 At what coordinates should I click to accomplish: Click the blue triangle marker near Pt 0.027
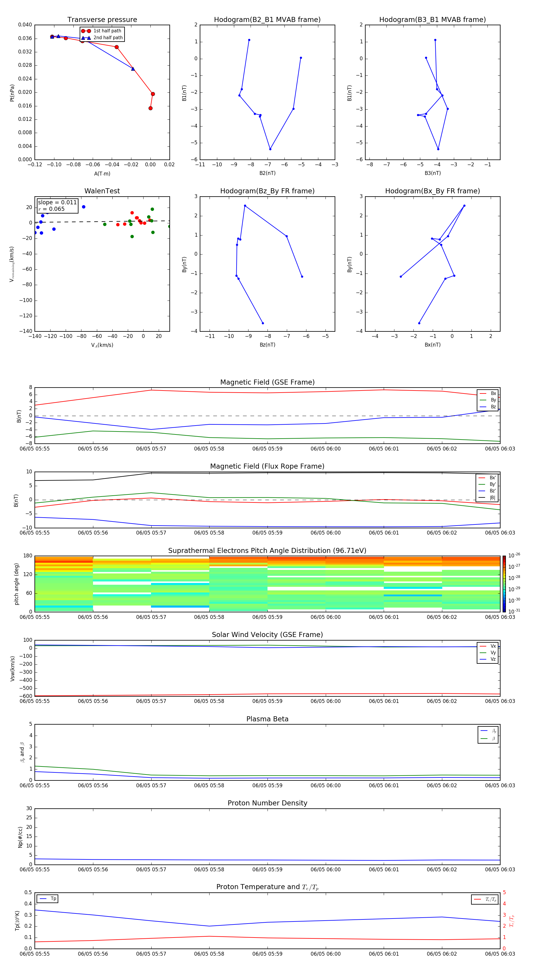click(x=133, y=69)
